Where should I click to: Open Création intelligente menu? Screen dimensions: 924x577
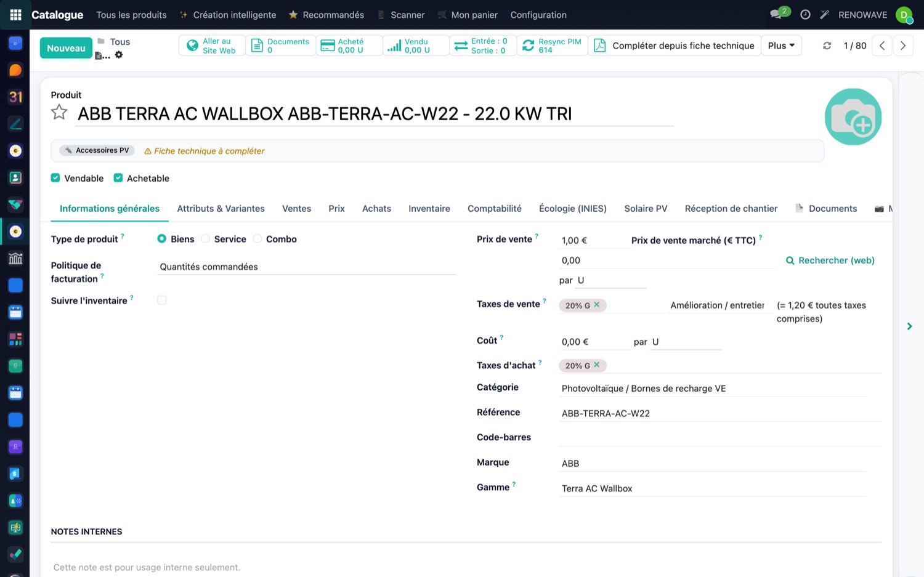[x=228, y=15]
